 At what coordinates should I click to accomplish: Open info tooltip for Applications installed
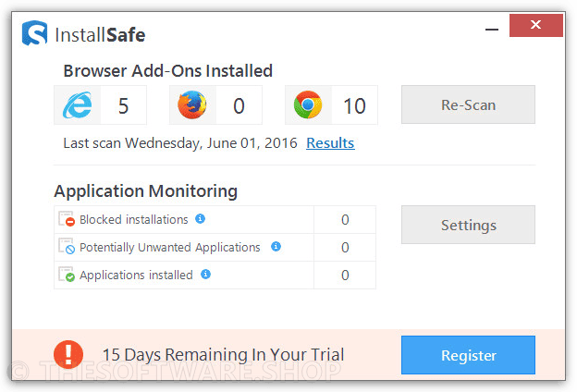[x=205, y=274]
